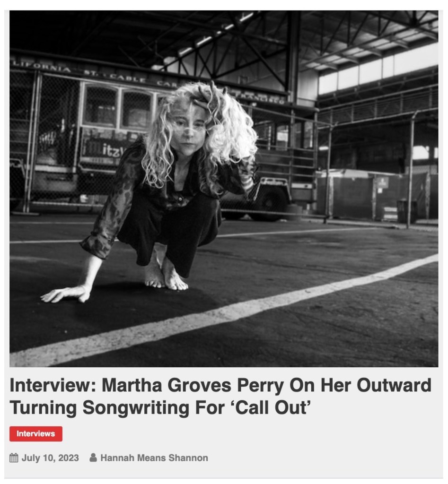448x484 pixels.
Task: Click the calendar icon beside the date
Action: click(x=14, y=458)
